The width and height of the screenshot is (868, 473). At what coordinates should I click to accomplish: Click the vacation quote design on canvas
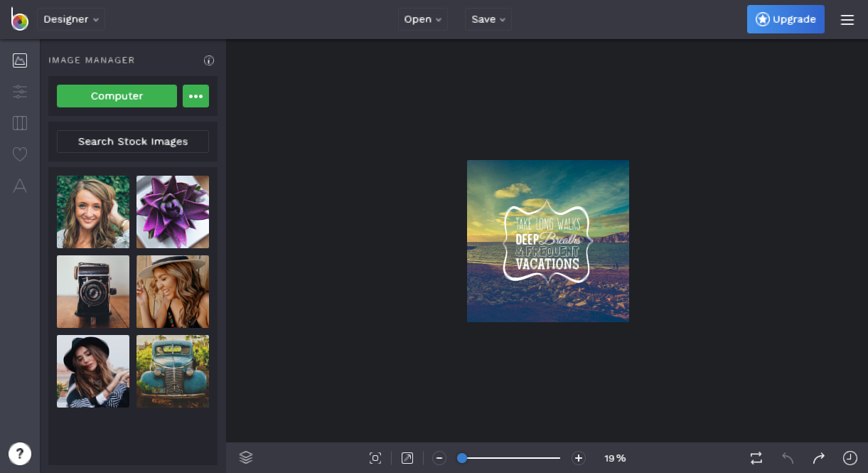tap(548, 241)
